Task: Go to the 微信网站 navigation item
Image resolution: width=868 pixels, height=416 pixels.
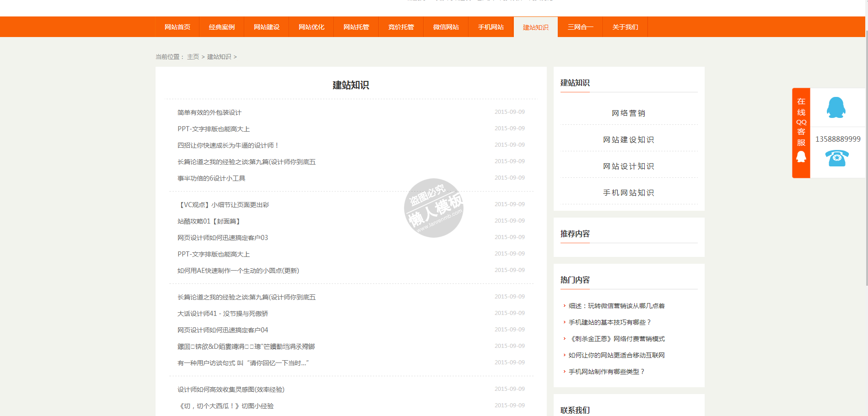Action: click(x=446, y=27)
